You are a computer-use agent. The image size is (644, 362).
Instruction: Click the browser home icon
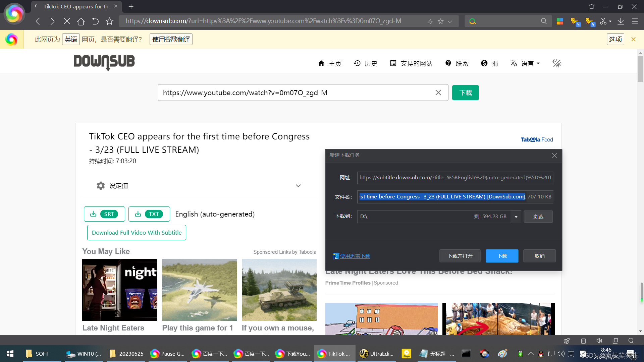point(80,21)
